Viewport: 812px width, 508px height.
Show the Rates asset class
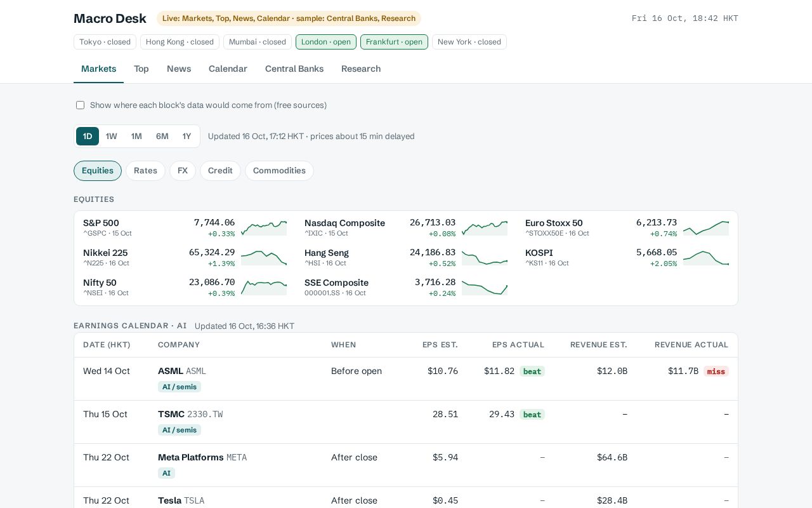pos(145,171)
